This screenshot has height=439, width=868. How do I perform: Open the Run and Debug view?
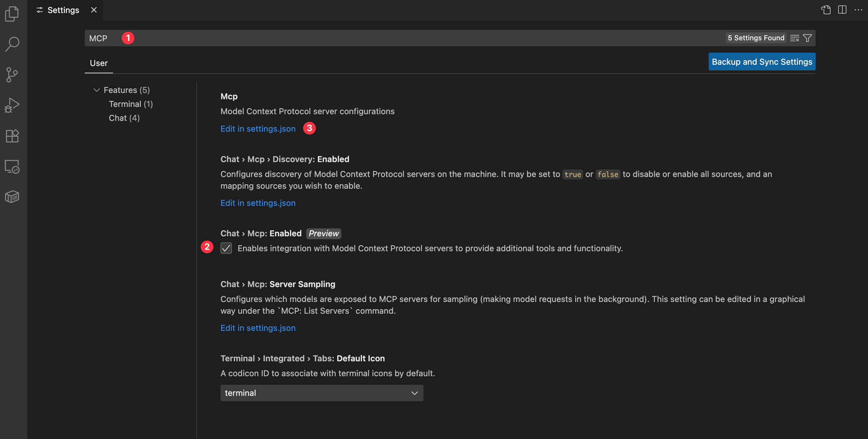(x=12, y=105)
